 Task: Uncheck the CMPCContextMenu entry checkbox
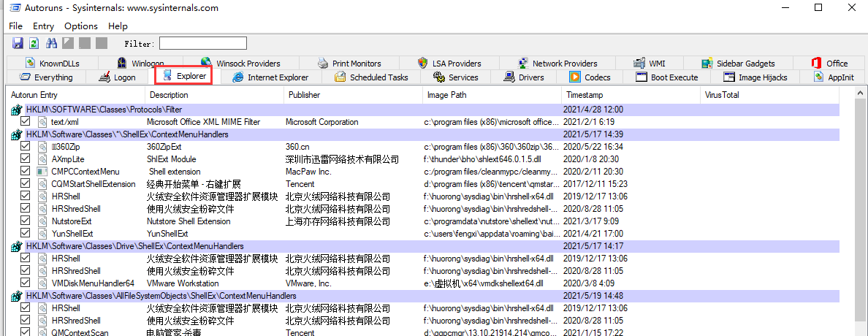point(25,171)
